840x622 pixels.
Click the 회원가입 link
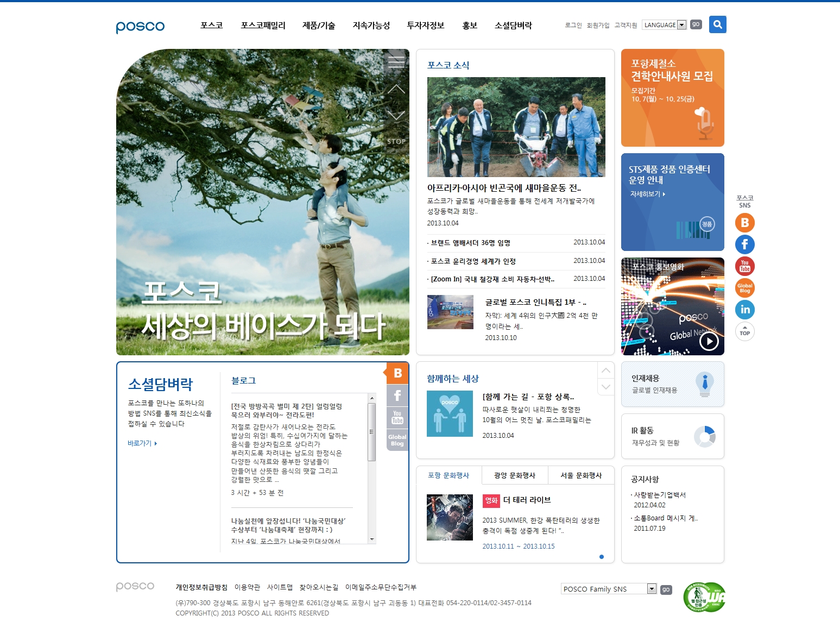598,25
